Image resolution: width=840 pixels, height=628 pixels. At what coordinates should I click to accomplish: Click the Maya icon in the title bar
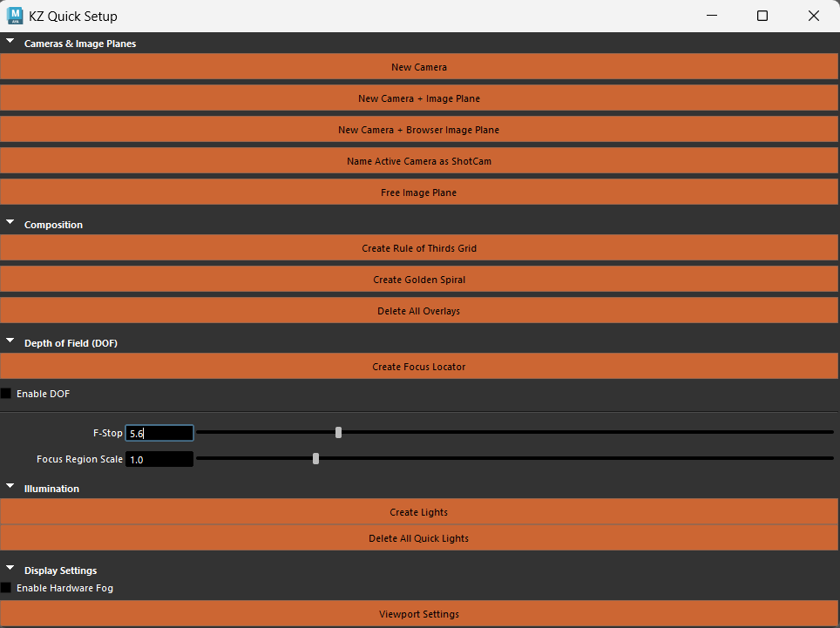coord(15,16)
